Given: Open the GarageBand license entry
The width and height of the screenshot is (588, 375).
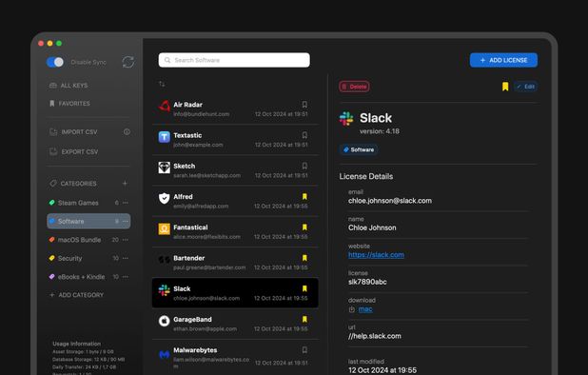Looking at the screenshot, I should (235, 324).
